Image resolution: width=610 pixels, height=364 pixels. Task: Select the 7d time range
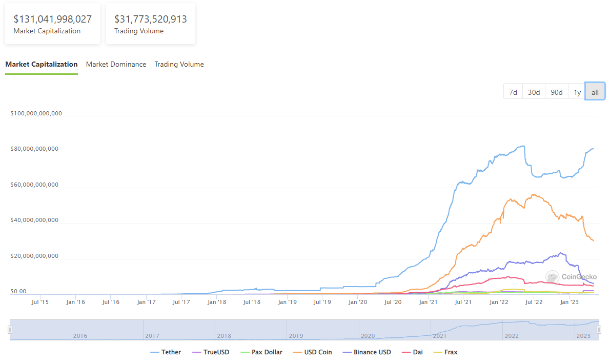point(513,92)
